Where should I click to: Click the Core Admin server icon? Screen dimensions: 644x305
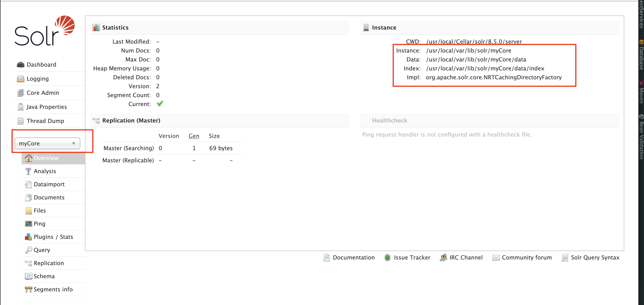tap(20, 93)
